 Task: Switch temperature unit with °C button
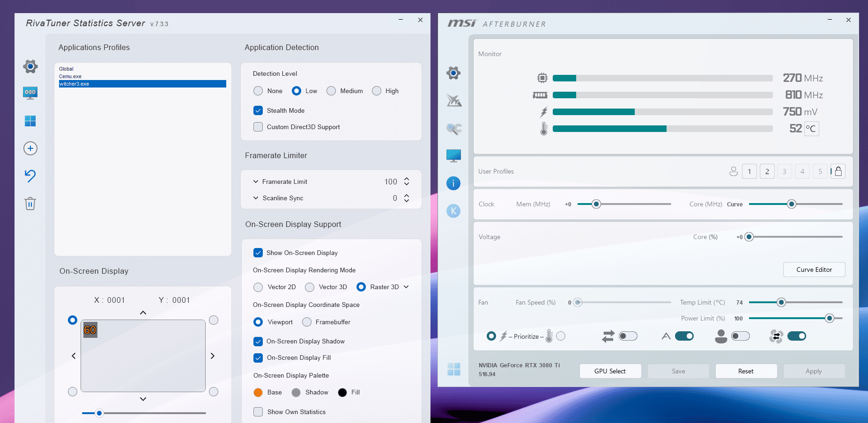coord(811,129)
